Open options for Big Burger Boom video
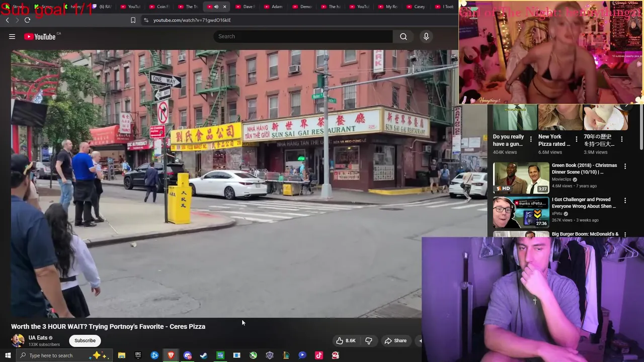Viewport: 644px width, 362px height. [x=625, y=234]
